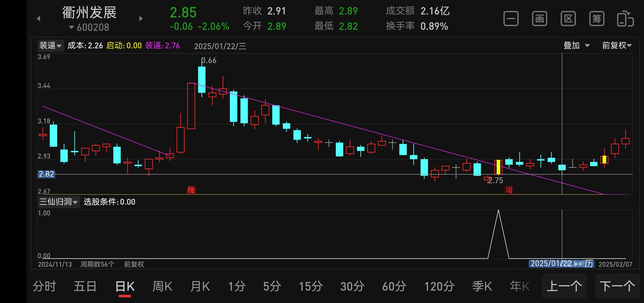Expand the 前复权 adjustment dropdown
This screenshot has width=644, height=303.
point(617,45)
